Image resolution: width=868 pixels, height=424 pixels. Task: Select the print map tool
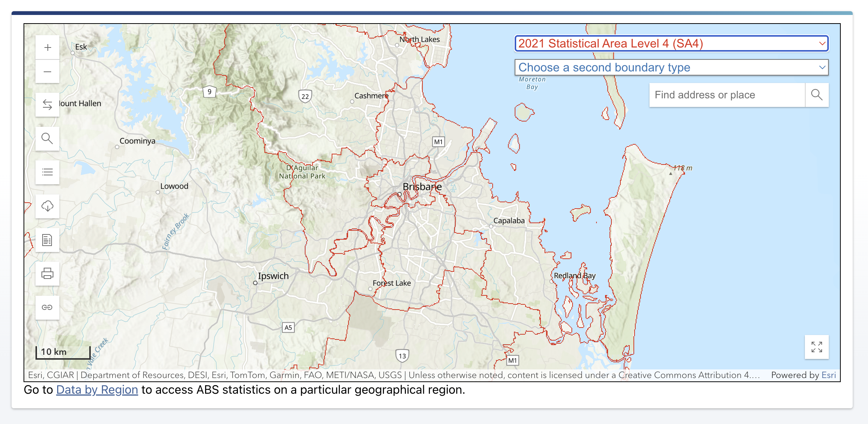pos(47,274)
